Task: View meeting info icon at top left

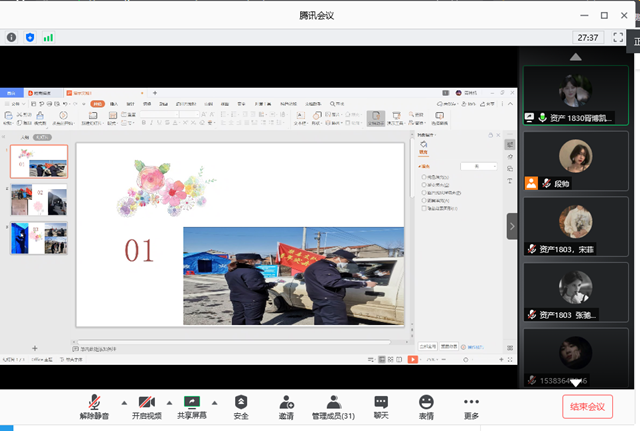Action: [x=12, y=37]
